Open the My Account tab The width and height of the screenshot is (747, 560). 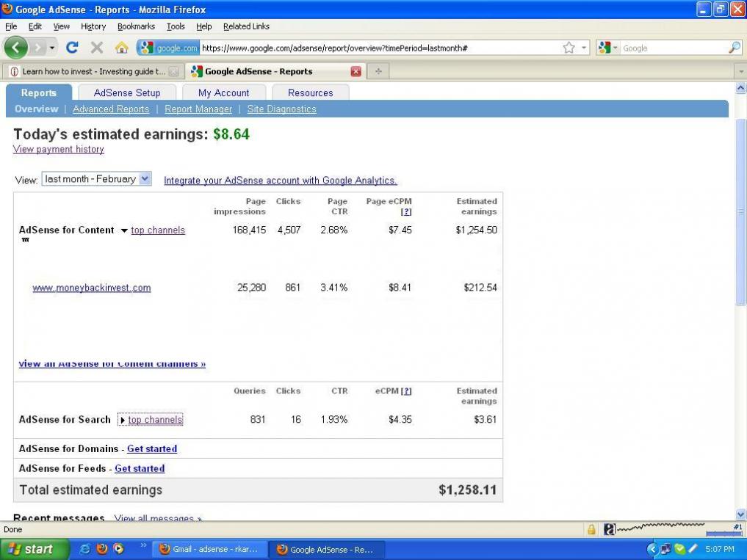click(223, 93)
